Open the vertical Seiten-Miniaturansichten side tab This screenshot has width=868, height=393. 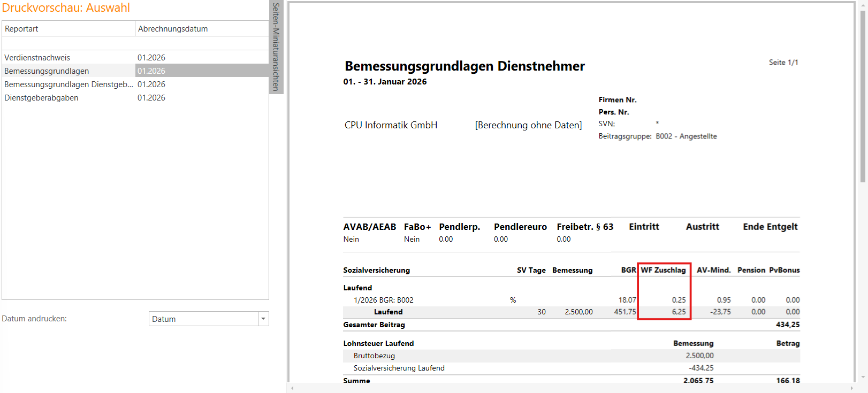click(276, 47)
